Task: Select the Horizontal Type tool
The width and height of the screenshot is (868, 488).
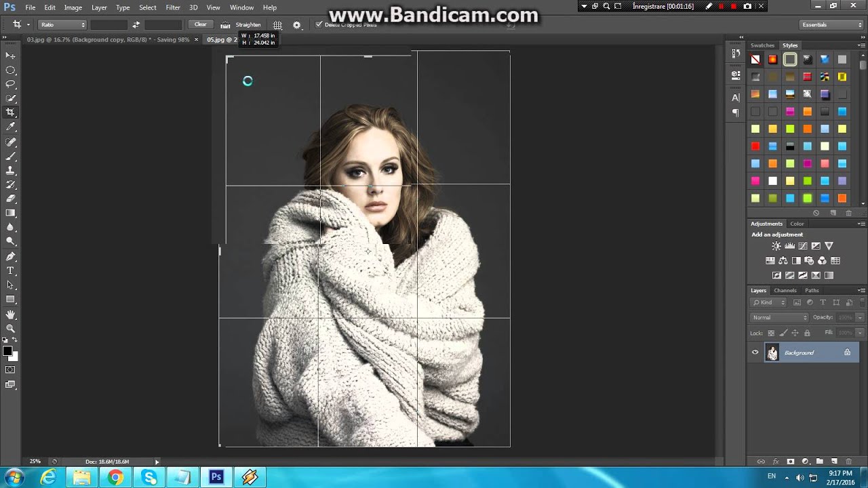Action: 10,271
